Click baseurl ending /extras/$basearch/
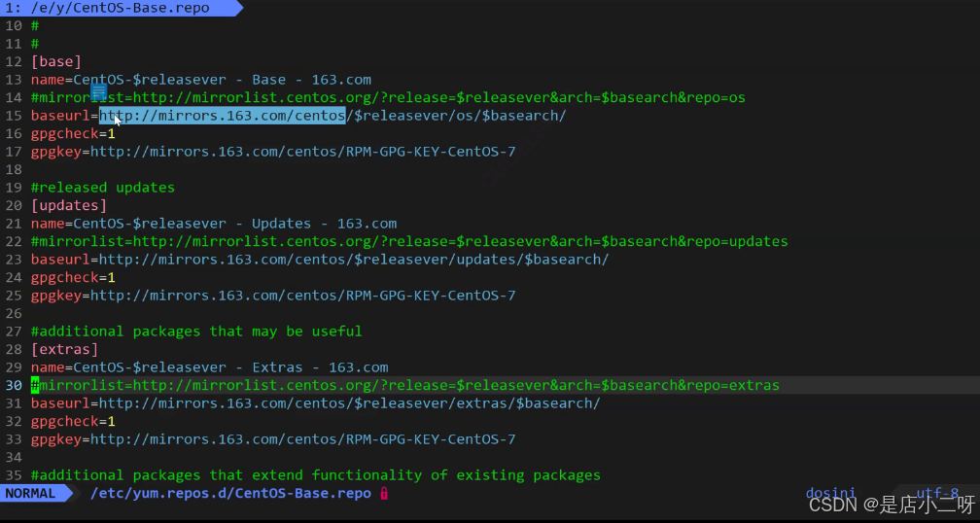 click(x=316, y=403)
